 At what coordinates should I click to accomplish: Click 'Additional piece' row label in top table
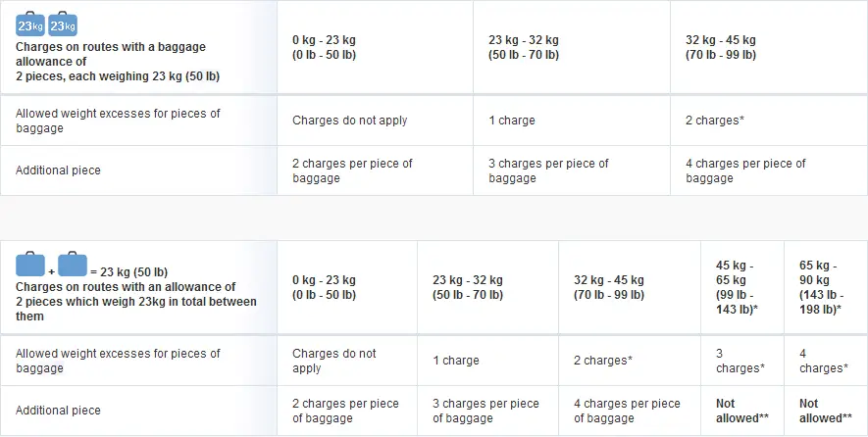click(x=58, y=170)
